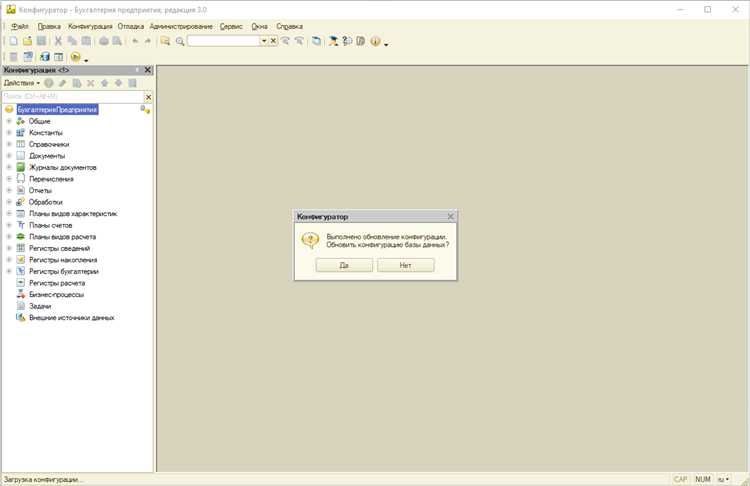Click the toolbar search input field

pyautogui.click(x=223, y=41)
